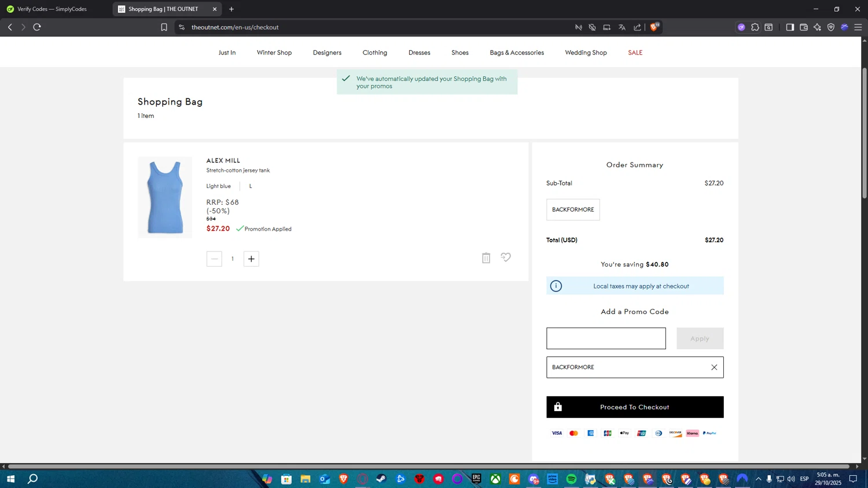This screenshot has width=868, height=488.
Task: Open the SALE menu
Action: click(x=635, y=53)
